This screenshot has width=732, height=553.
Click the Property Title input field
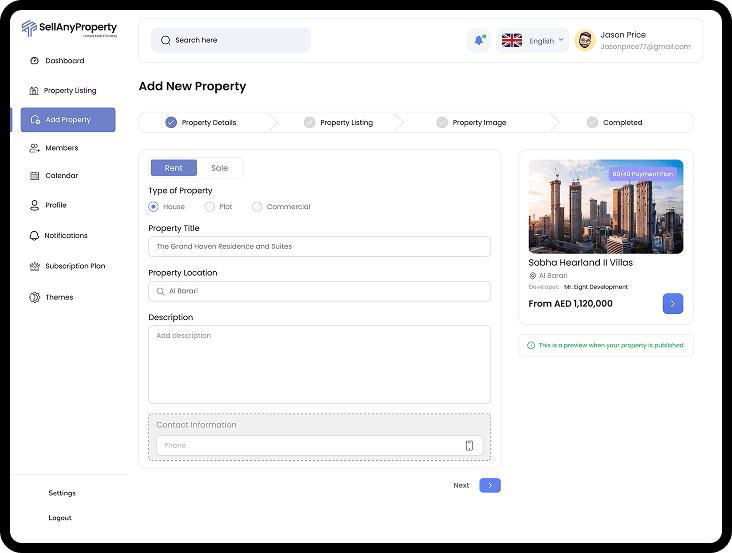pos(319,246)
